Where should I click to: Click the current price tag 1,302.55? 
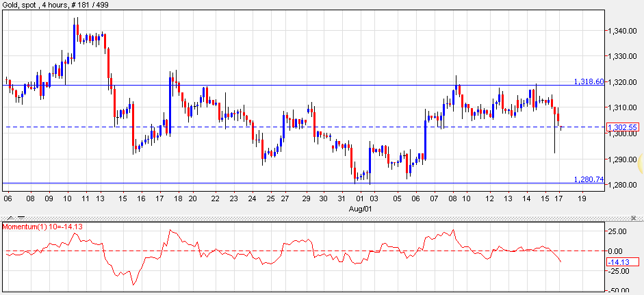click(621, 127)
